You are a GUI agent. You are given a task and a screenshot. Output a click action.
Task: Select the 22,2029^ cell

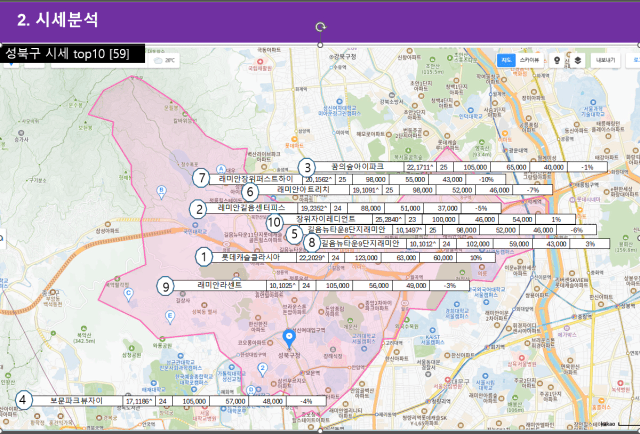312,258
